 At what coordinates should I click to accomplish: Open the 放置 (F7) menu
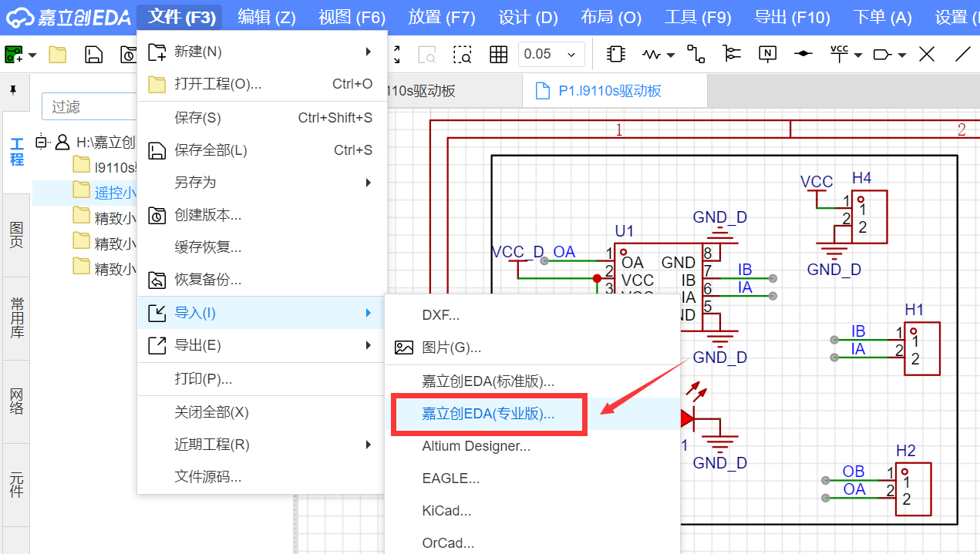pyautogui.click(x=442, y=17)
